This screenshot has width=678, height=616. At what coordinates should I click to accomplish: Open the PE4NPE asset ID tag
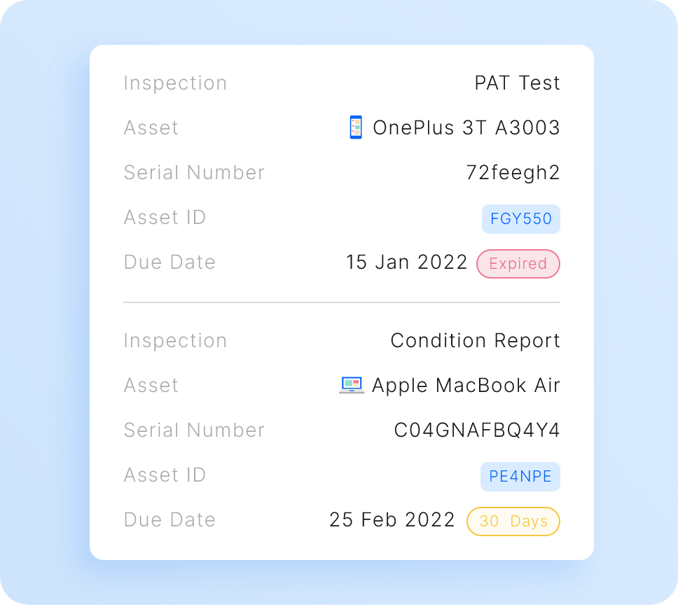point(520,477)
